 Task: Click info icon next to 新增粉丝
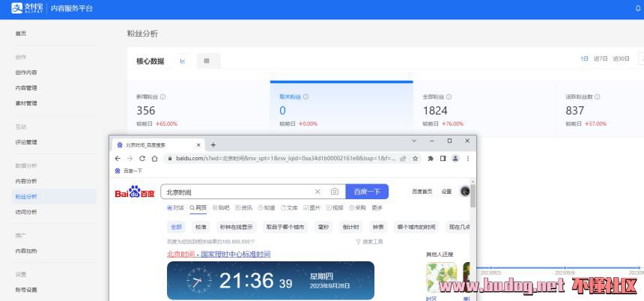pos(162,97)
